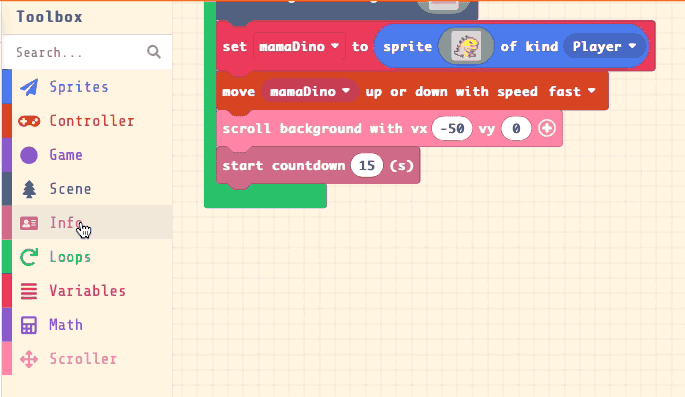The height and width of the screenshot is (397, 685).
Task: Click the Game purple circle icon
Action: coord(29,155)
